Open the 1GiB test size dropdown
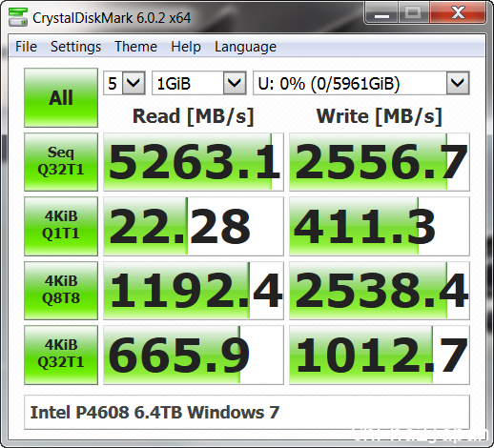 pos(199,83)
